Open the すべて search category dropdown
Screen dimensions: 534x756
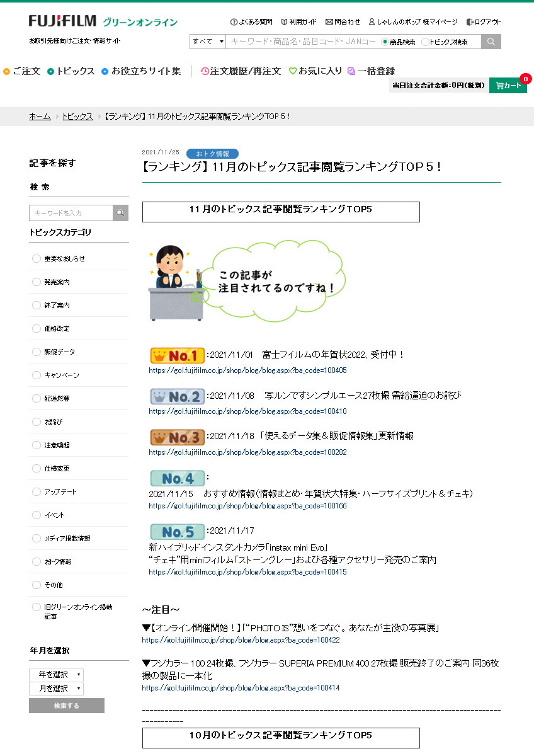[208, 42]
